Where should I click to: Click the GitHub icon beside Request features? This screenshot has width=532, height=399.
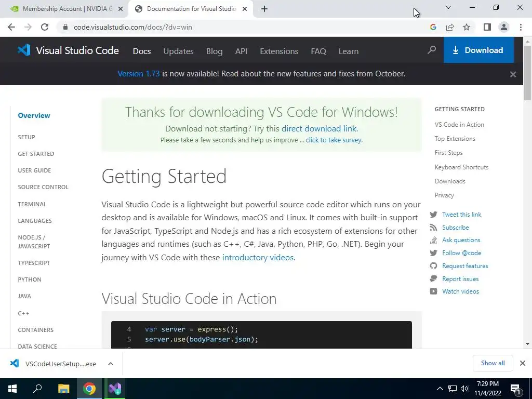click(434, 265)
